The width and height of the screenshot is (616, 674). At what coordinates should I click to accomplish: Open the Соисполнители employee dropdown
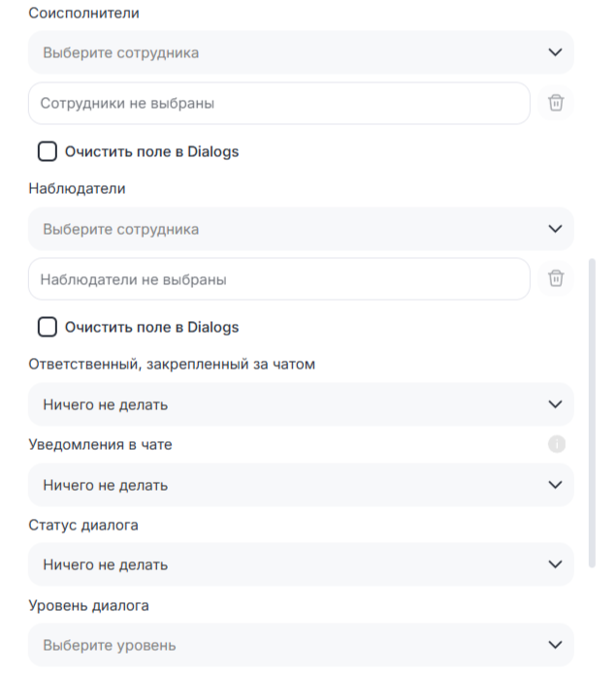click(x=291, y=52)
